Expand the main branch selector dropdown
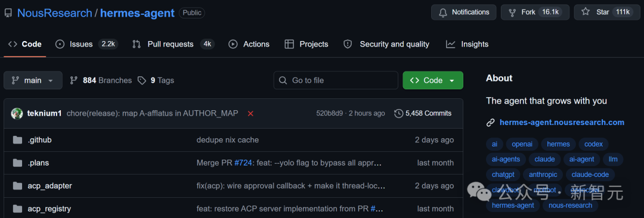This screenshot has height=218, width=644. pyautogui.click(x=33, y=80)
